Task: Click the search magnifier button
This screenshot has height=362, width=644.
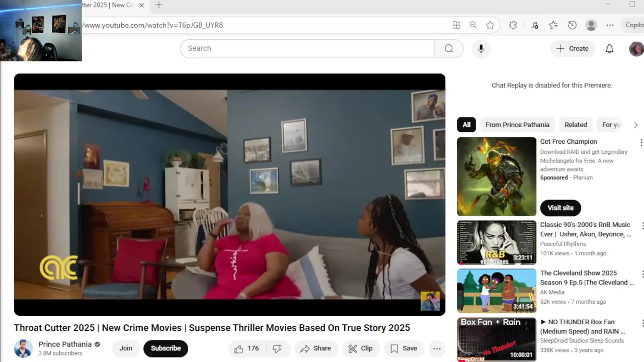Action: [449, 48]
